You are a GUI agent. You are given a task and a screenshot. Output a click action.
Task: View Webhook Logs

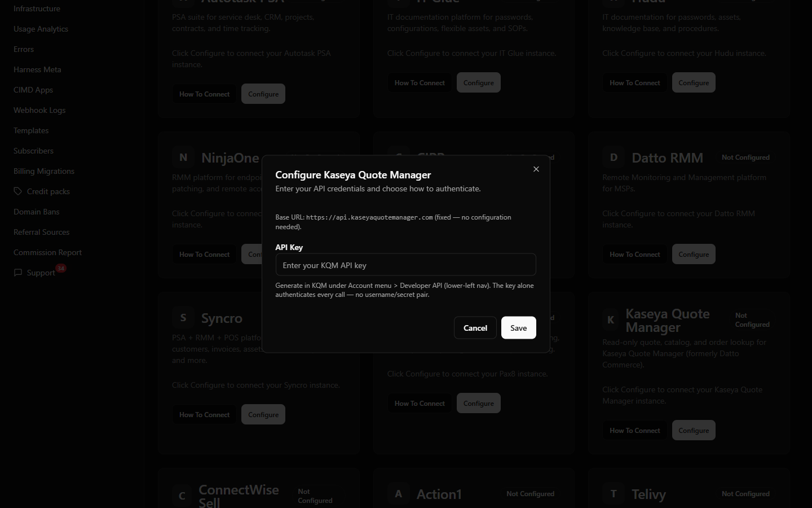tap(39, 110)
